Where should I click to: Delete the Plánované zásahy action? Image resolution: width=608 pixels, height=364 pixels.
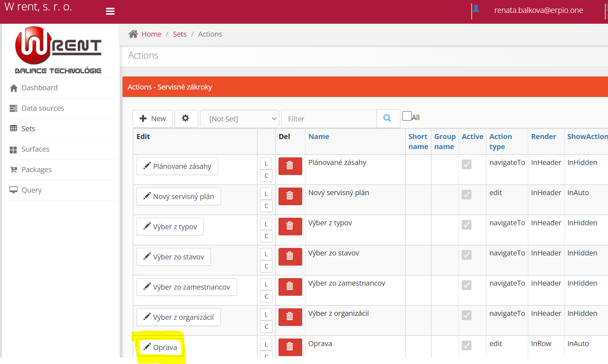(x=290, y=166)
